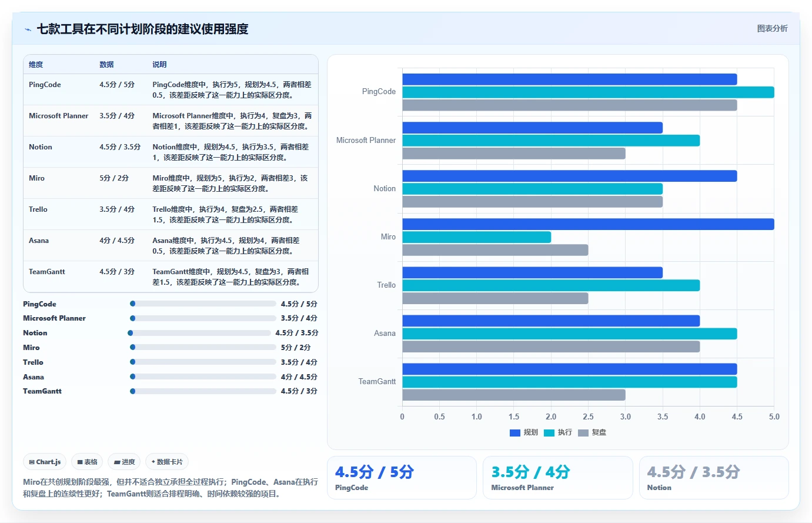Click the Microsoft Planner progress bar

203,318
